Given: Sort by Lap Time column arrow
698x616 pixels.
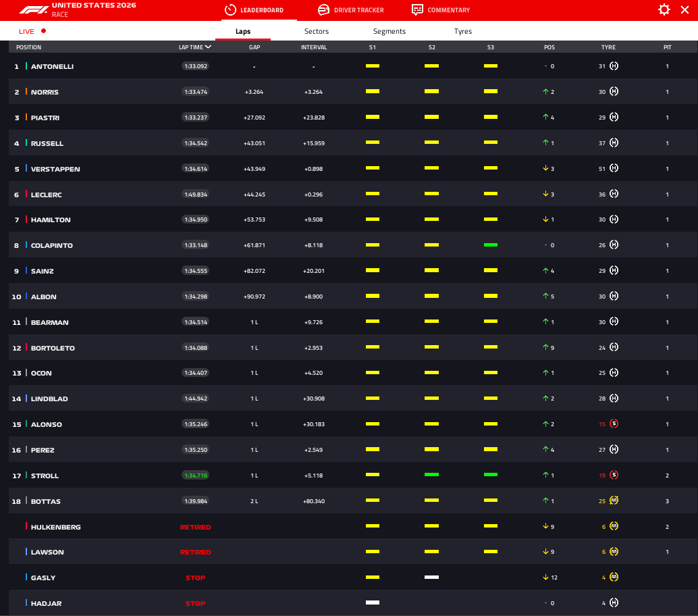Looking at the screenshot, I should pyautogui.click(x=208, y=47).
